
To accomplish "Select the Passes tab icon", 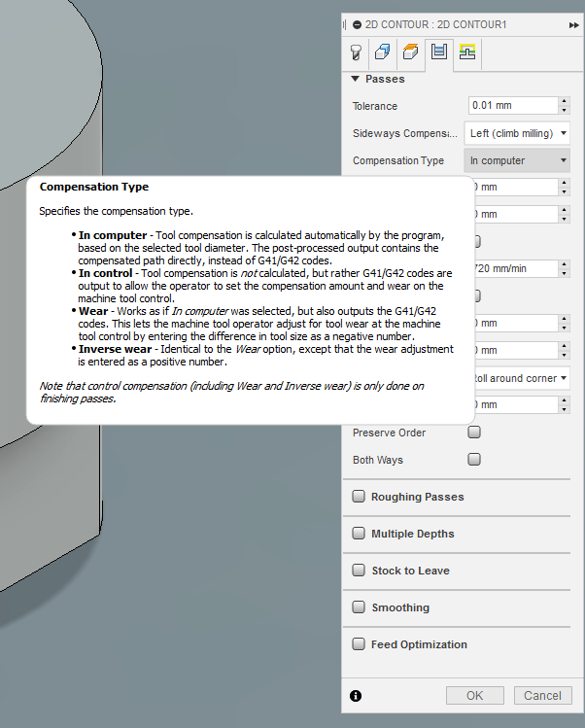I will [439, 52].
